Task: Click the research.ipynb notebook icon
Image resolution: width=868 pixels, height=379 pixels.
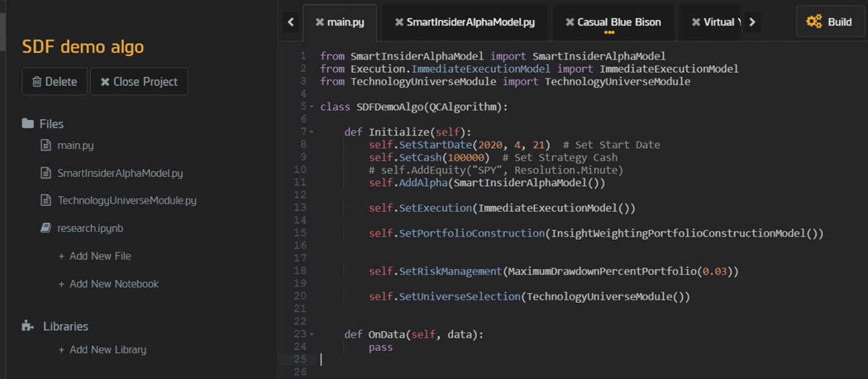Action: pyautogui.click(x=46, y=228)
